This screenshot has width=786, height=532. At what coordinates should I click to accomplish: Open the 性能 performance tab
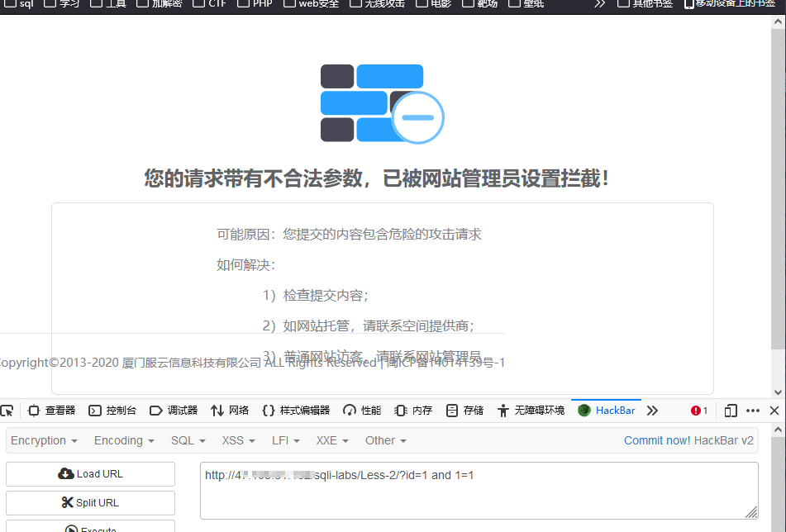pos(362,411)
